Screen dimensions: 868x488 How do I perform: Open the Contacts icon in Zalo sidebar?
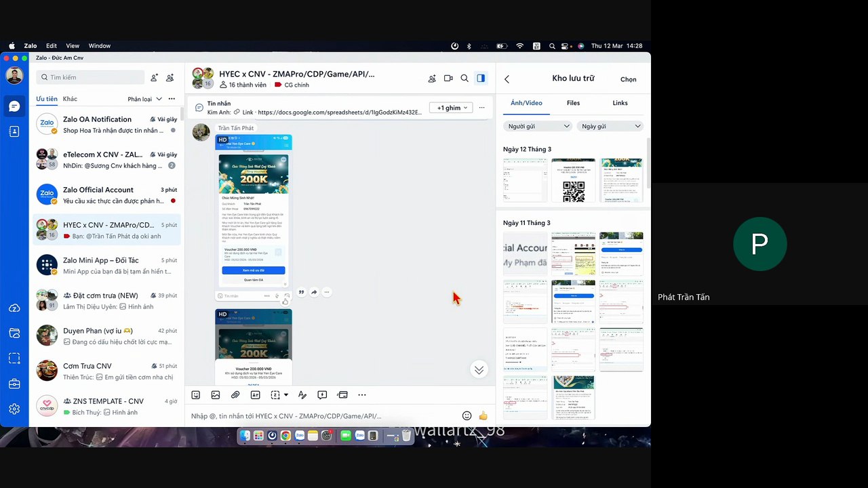pos(14,131)
